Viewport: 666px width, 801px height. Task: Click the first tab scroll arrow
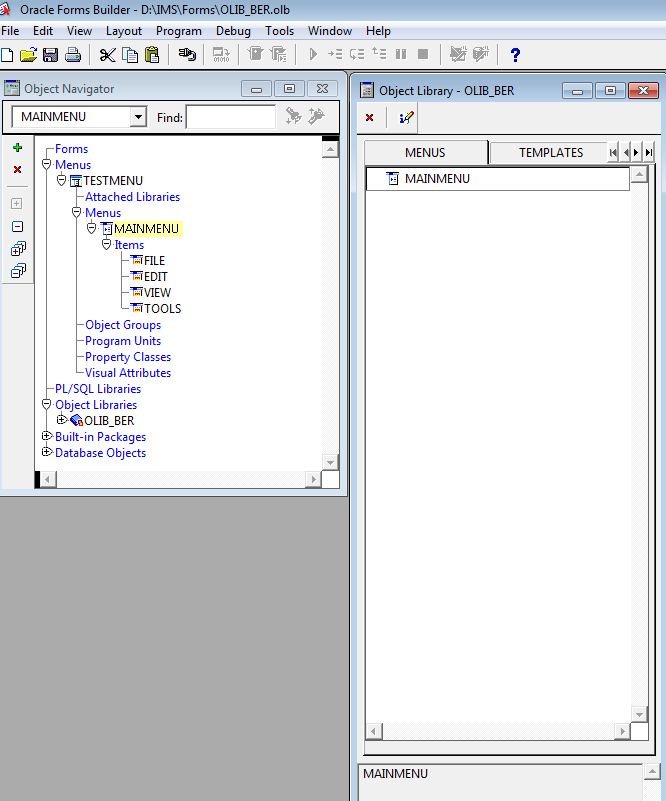613,153
